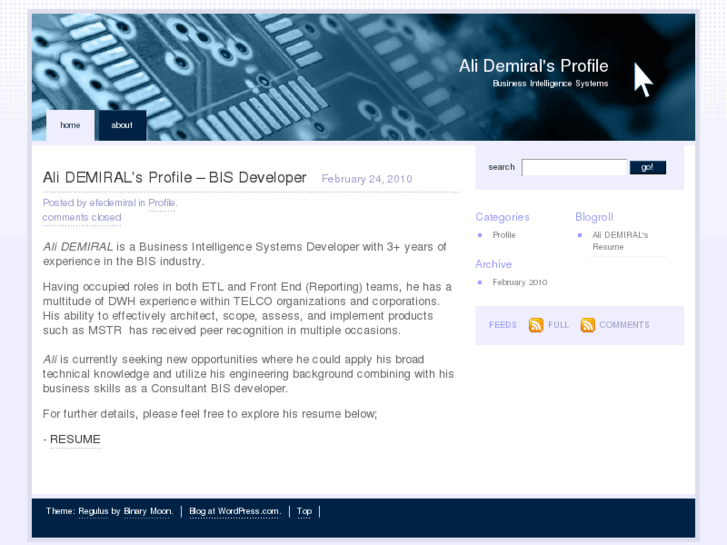Open the Ali Demiral's Profile site title
This screenshot has height=545, width=727.
coord(534,66)
